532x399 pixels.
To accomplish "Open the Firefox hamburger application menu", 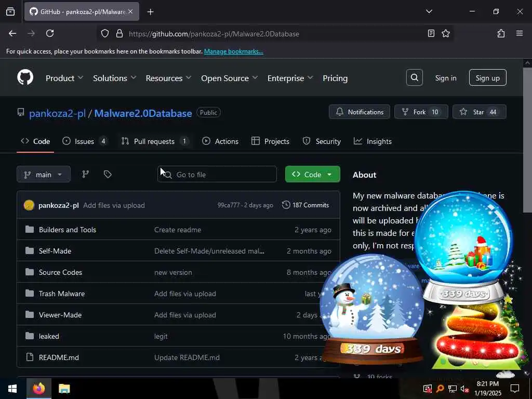I will [520, 33].
